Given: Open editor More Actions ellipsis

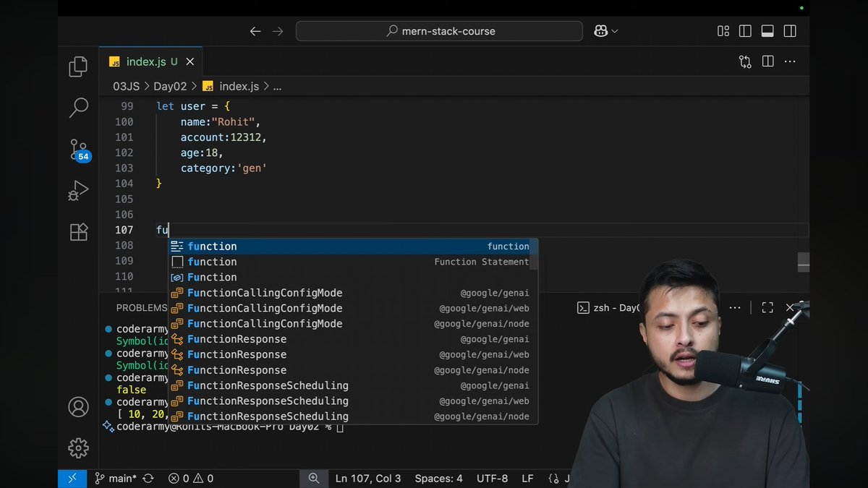Looking at the screenshot, I should tap(790, 62).
